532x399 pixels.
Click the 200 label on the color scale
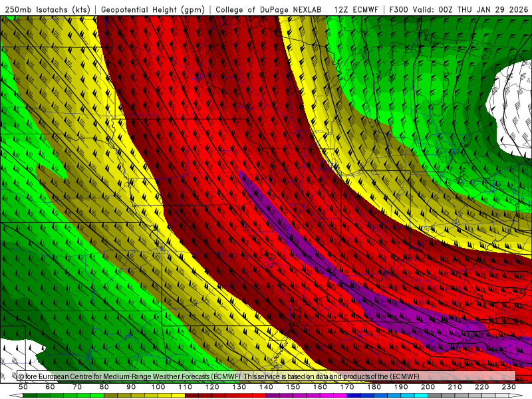(x=428, y=387)
